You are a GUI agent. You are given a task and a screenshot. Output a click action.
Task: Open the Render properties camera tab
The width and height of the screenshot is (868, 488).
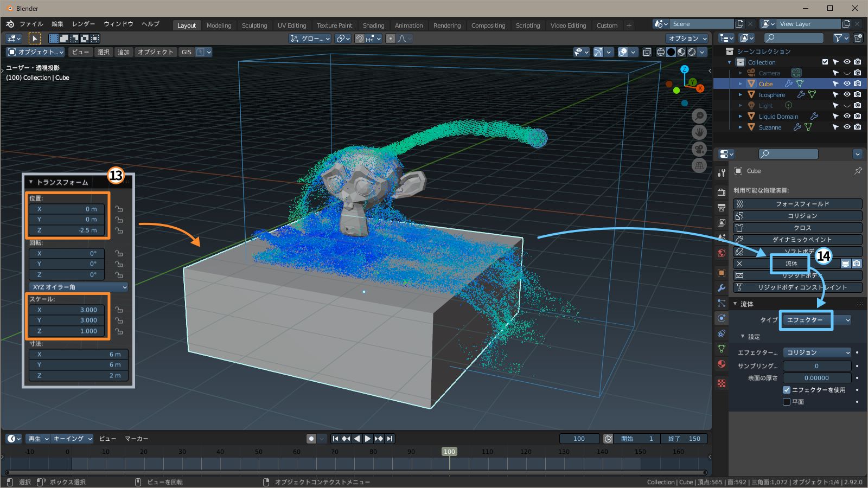722,192
